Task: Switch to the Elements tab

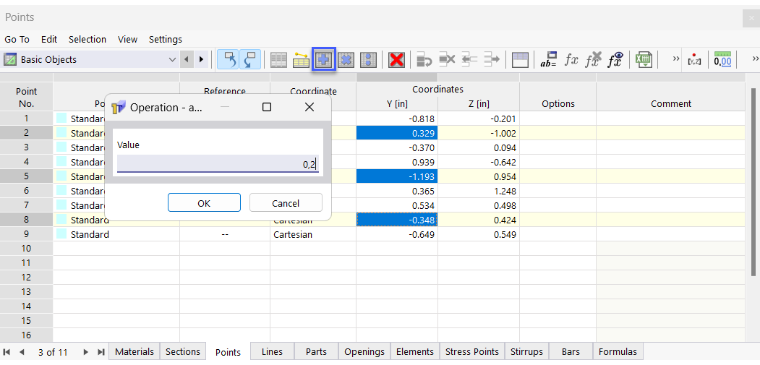Action: coord(415,352)
